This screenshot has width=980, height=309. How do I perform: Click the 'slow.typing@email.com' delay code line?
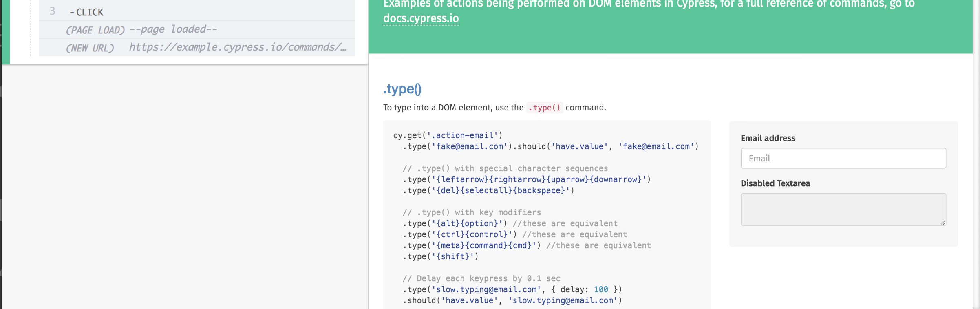click(512, 289)
